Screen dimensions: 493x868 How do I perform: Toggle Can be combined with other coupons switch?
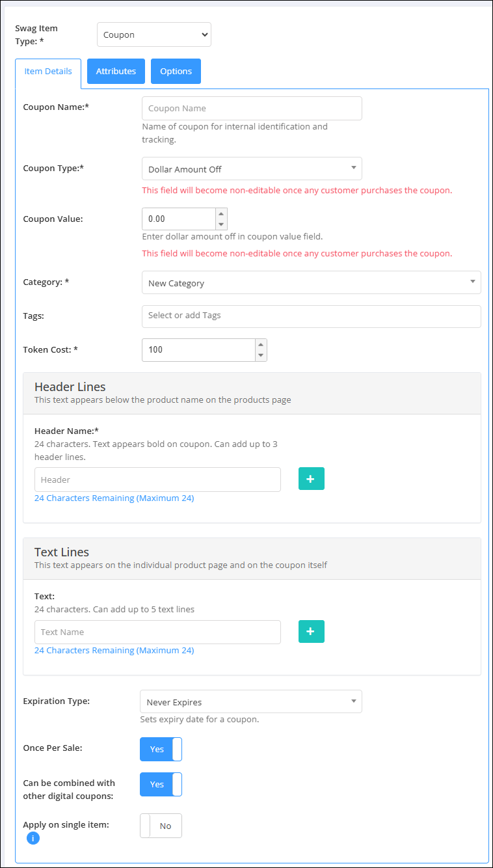coord(161,784)
